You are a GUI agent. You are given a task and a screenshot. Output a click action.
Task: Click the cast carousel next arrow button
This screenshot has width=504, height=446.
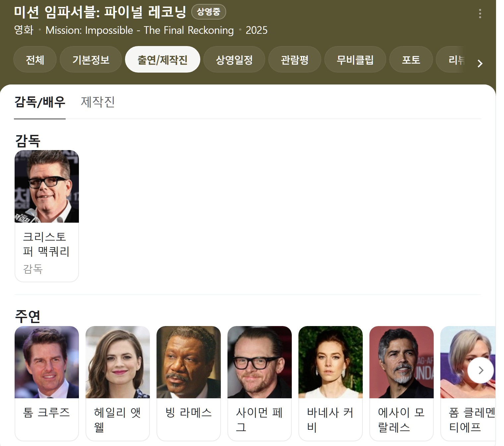(x=481, y=370)
